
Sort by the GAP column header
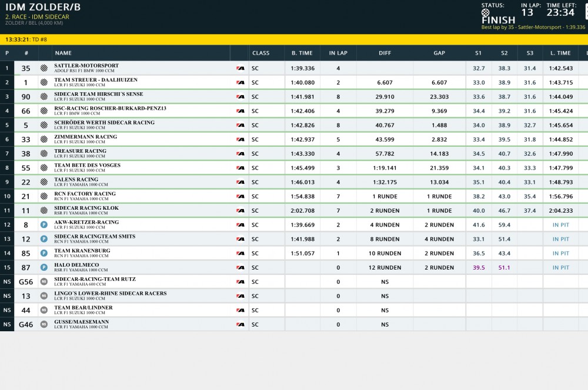(x=439, y=53)
